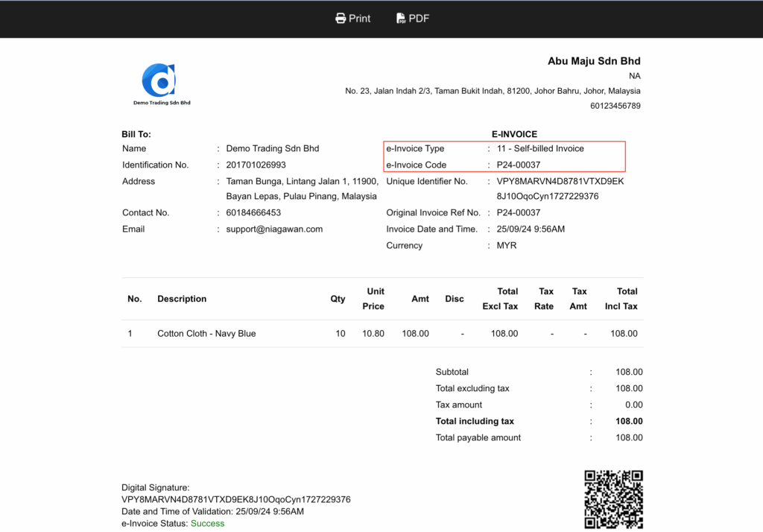Click the PDF file icon
The height and width of the screenshot is (532, 763).
pyautogui.click(x=400, y=19)
